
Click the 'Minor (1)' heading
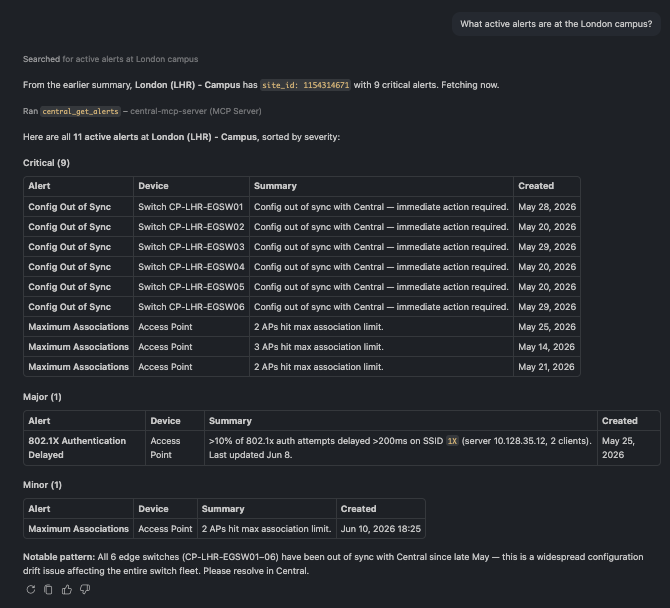[42, 485]
